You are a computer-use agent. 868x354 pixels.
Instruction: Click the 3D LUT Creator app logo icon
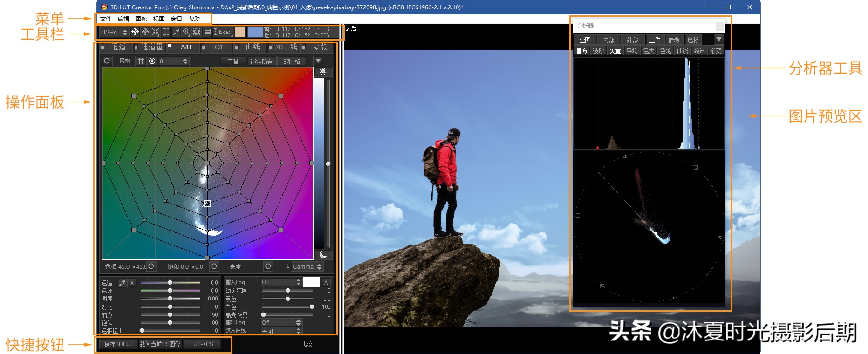click(104, 7)
